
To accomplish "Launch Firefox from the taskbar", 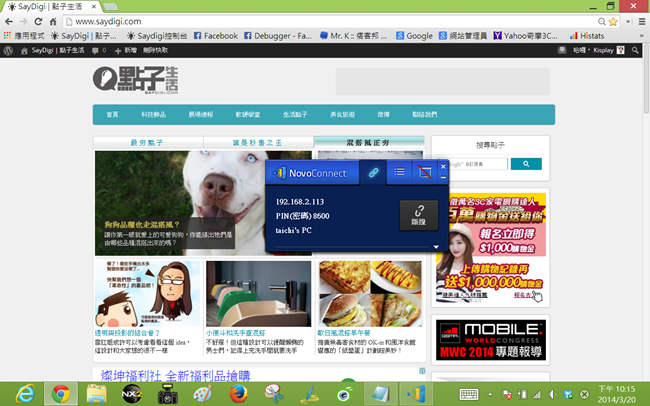I will click(x=238, y=394).
